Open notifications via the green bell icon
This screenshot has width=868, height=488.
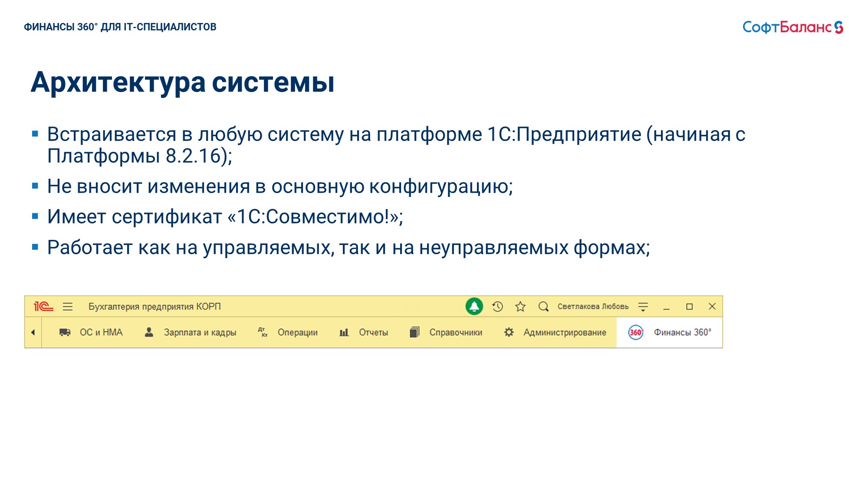(x=474, y=306)
